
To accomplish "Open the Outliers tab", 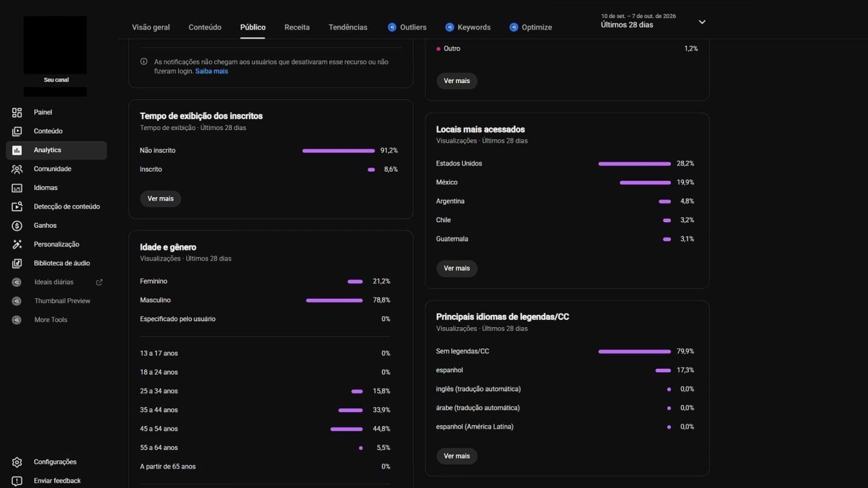I will point(407,27).
